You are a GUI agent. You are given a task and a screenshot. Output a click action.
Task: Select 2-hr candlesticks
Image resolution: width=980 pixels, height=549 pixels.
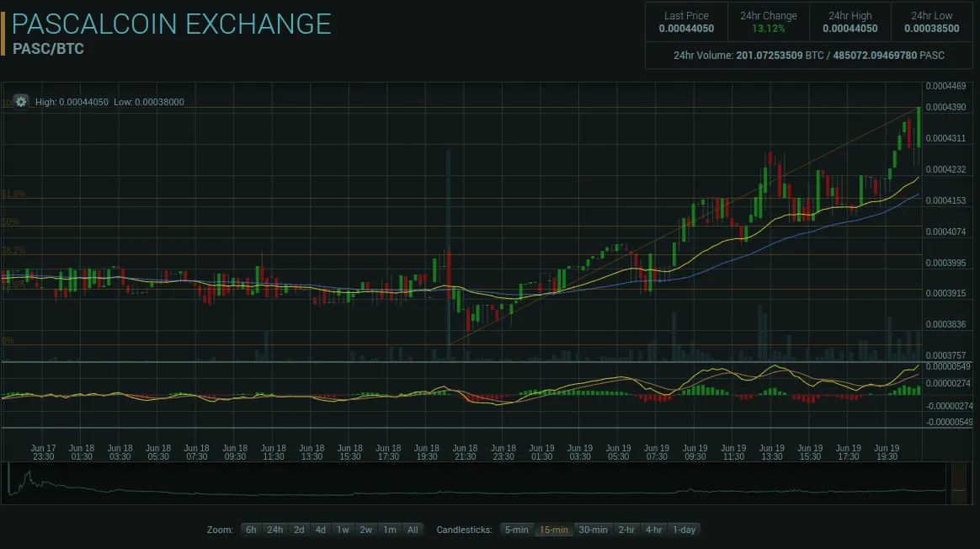pyautogui.click(x=627, y=530)
